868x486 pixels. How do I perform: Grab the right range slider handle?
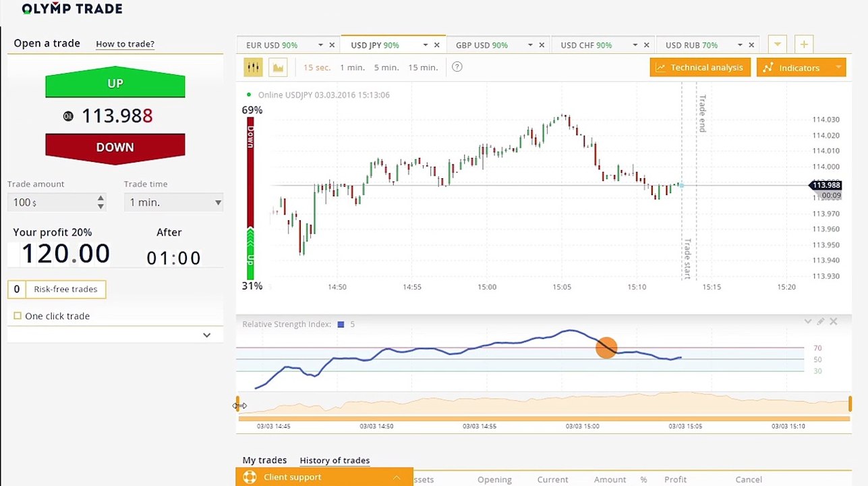(850, 404)
